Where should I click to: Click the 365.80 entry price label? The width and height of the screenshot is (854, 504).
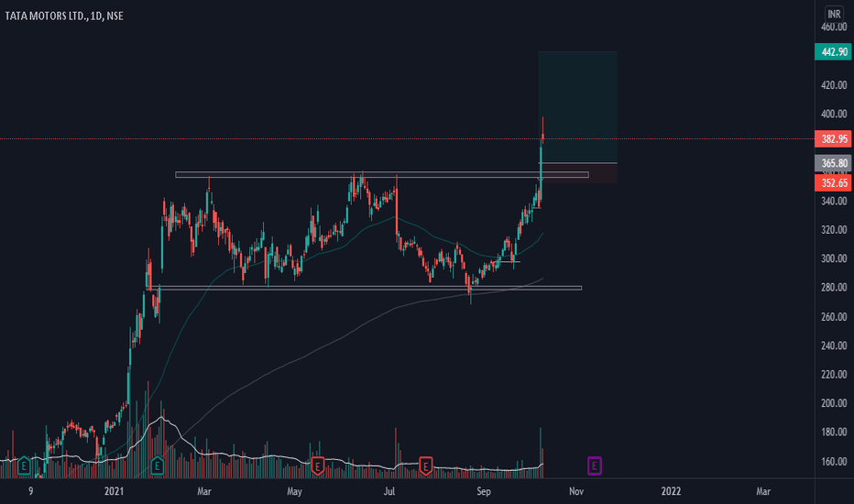(833, 163)
